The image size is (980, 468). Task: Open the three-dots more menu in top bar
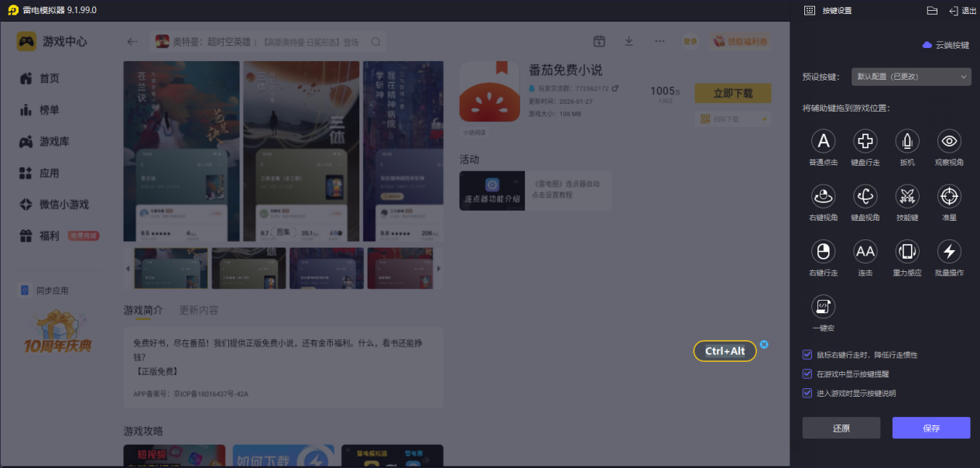(x=660, y=41)
